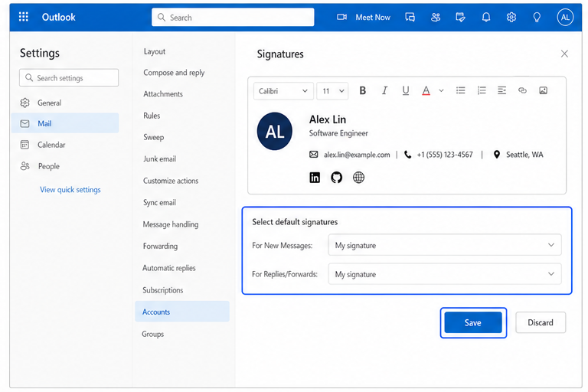Insert a picture into the signature
This screenshot has width=588, height=392.
pyautogui.click(x=543, y=90)
